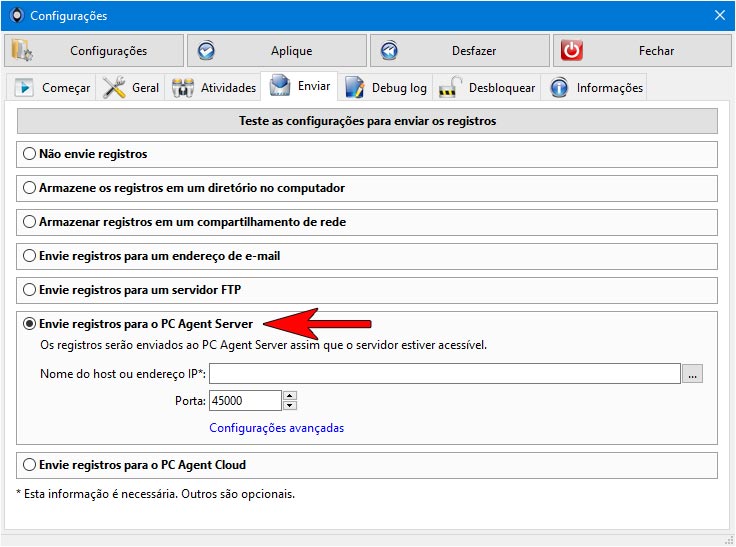Choose PC Agent Cloud option
The width and height of the screenshot is (736, 547).
click(x=29, y=465)
